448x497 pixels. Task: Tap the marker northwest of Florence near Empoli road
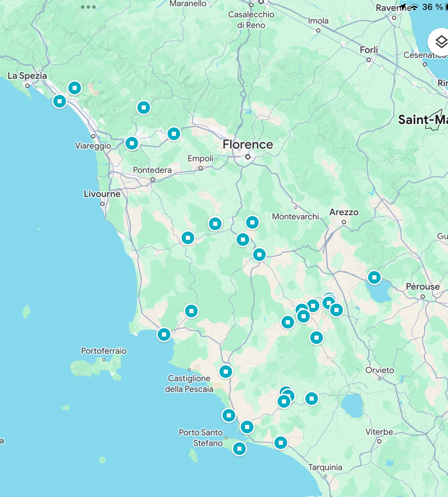(174, 134)
